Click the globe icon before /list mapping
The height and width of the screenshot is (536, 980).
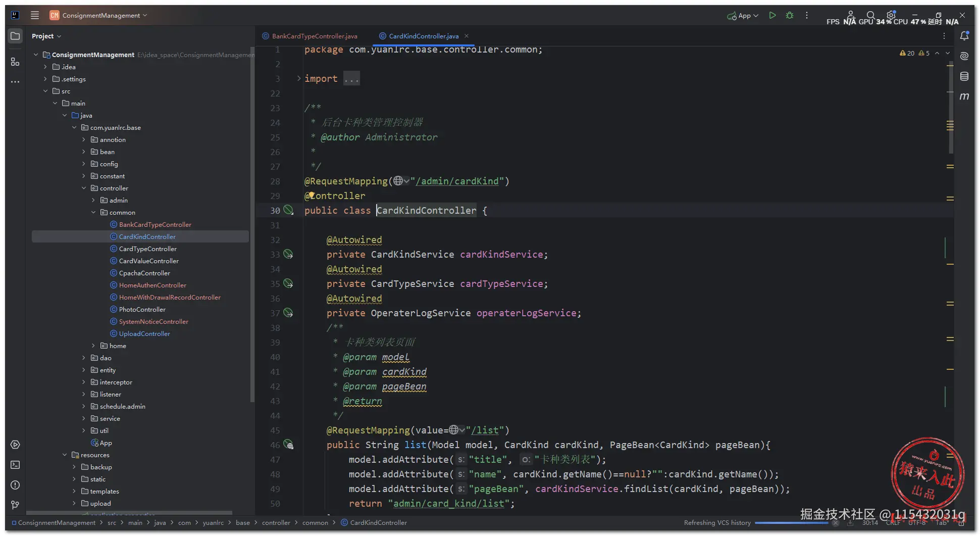(454, 430)
